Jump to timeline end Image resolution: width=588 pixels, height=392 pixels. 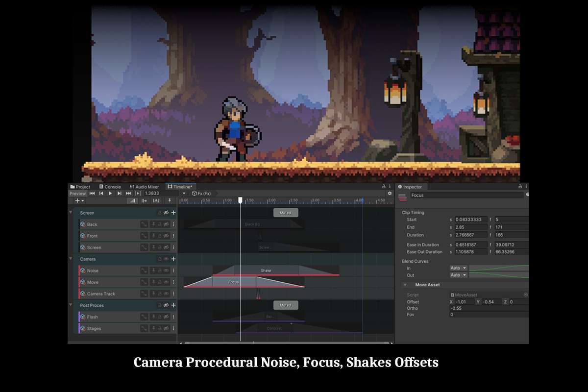coord(128,194)
